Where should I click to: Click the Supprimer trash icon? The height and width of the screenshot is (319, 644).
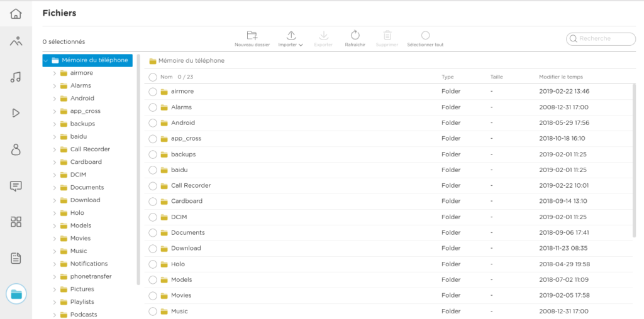[x=387, y=35]
